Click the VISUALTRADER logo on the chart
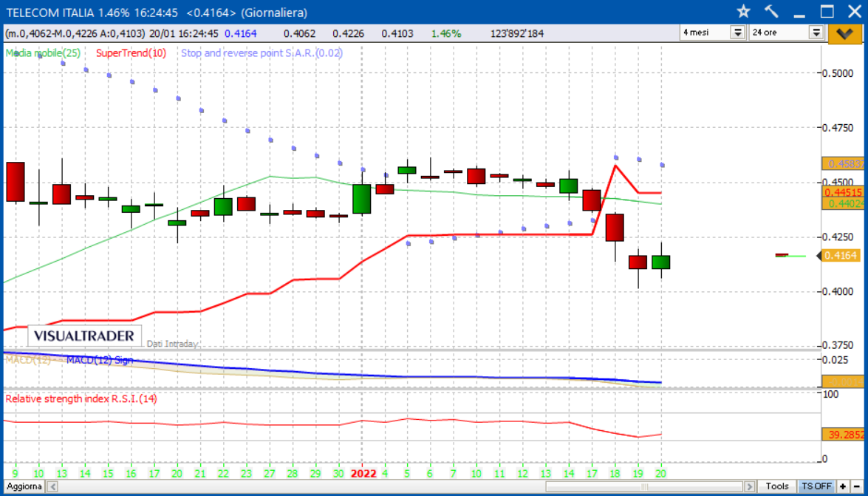This screenshot has height=496, width=868. point(84,336)
